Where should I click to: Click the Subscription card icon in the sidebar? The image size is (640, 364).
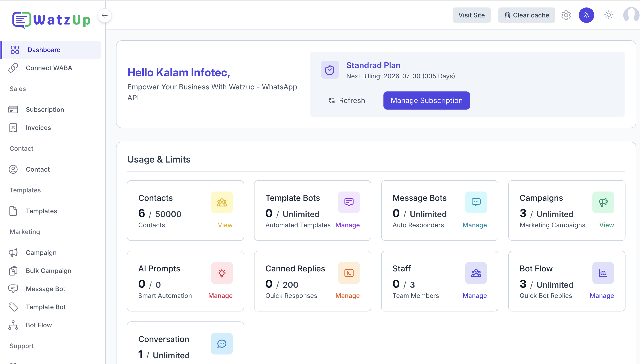(13, 110)
